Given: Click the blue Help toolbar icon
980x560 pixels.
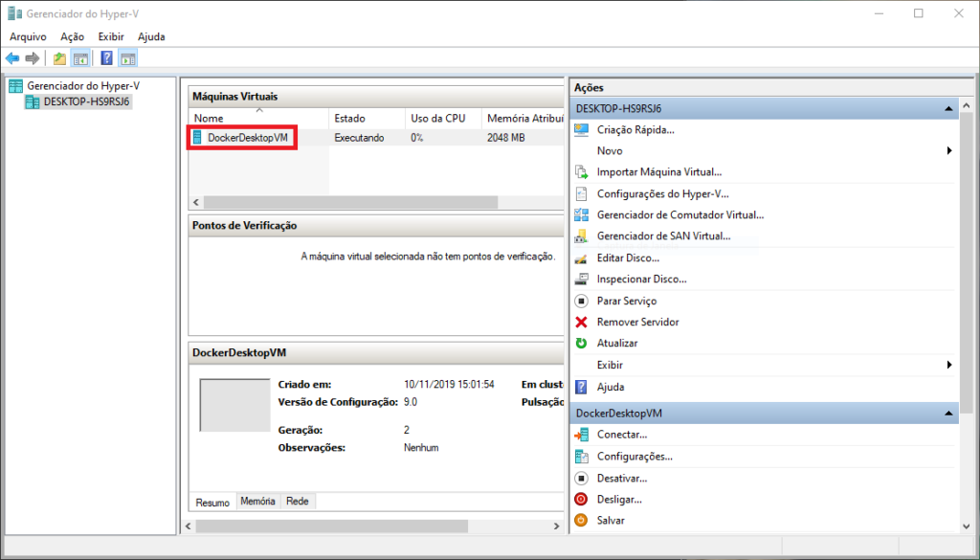Looking at the screenshot, I should tap(107, 58).
